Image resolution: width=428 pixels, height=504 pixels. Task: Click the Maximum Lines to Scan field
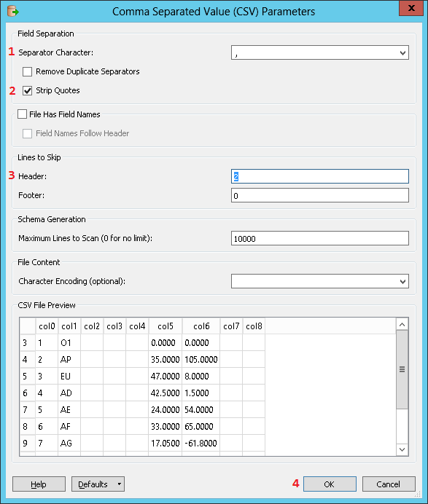(320, 238)
